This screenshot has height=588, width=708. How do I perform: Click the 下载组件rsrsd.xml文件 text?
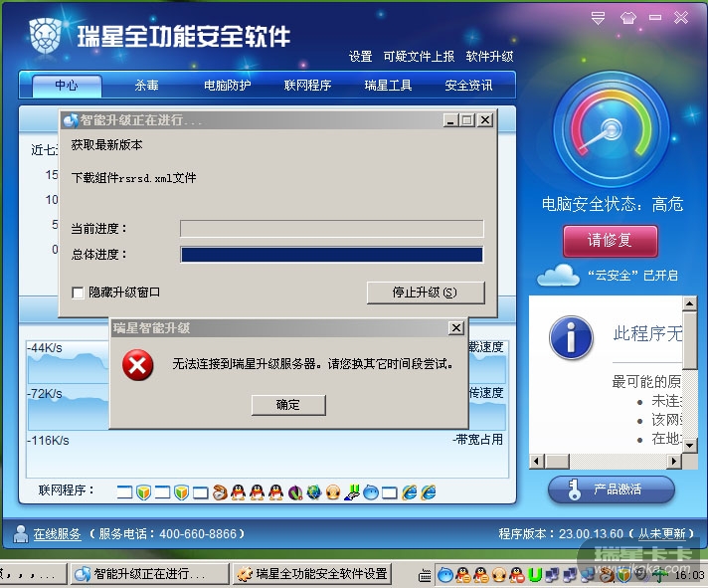click(133, 178)
